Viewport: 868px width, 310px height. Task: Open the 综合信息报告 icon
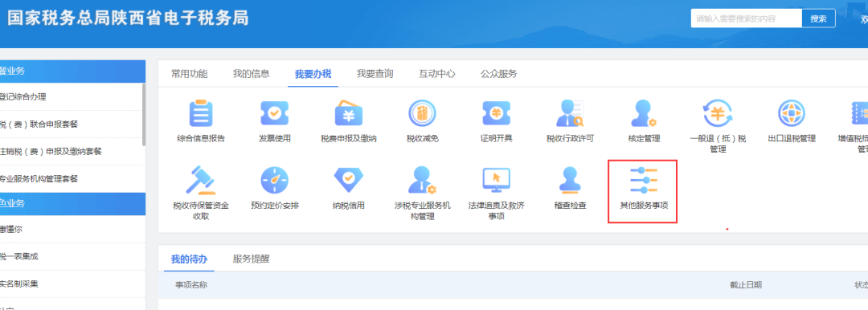200,113
